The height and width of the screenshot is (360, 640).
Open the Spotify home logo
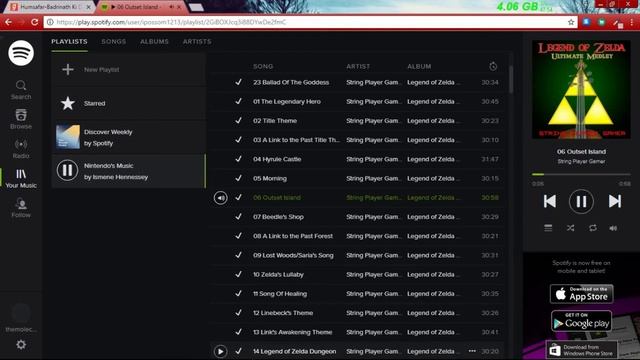tap(21, 53)
